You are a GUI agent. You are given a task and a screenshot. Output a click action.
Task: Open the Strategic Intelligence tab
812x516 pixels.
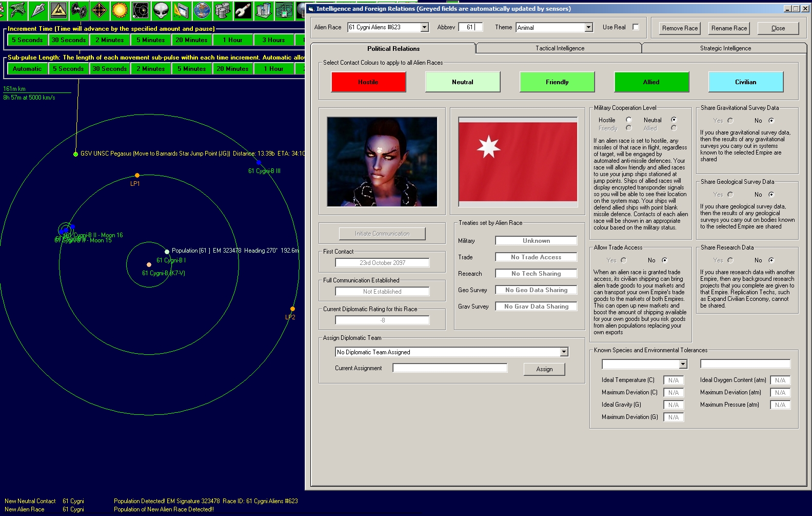(725, 48)
